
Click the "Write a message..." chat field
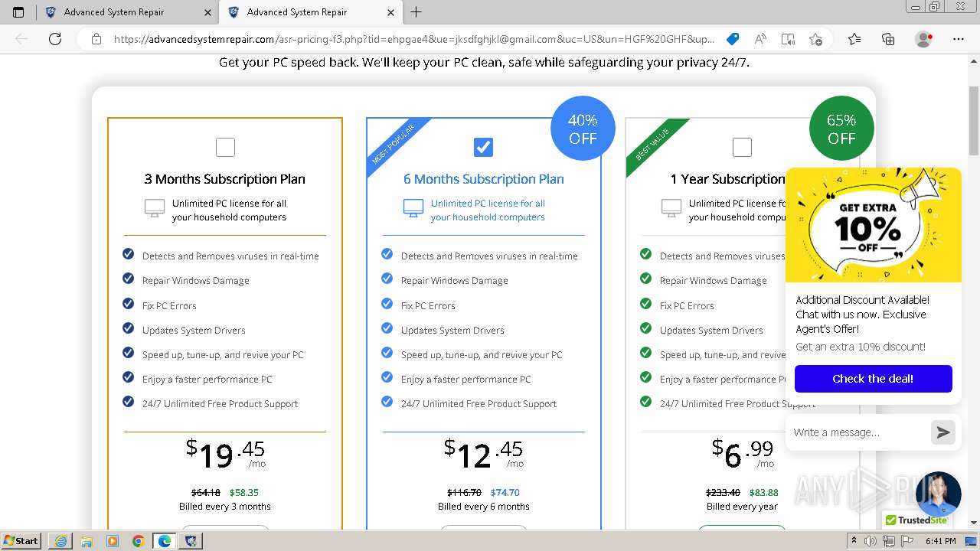856,432
